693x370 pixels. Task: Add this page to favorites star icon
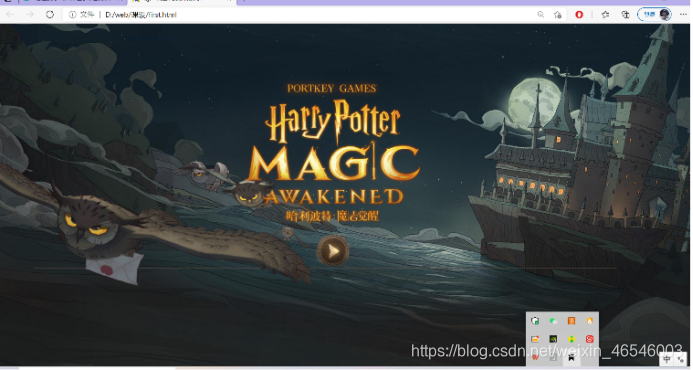tap(558, 15)
